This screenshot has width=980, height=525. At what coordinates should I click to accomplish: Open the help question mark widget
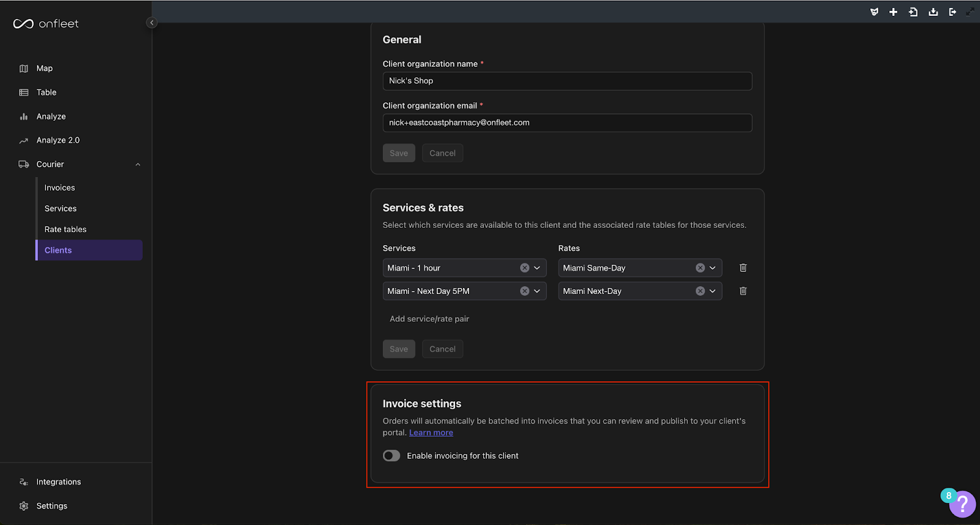[x=962, y=505]
